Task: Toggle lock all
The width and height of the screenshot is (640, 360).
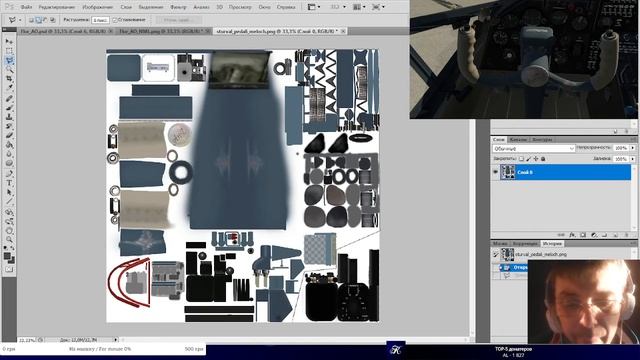Action: (x=543, y=159)
